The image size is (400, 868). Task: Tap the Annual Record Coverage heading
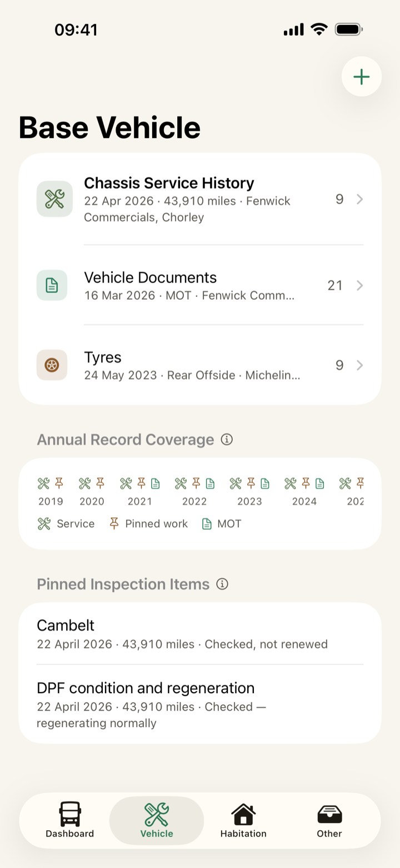pos(126,440)
